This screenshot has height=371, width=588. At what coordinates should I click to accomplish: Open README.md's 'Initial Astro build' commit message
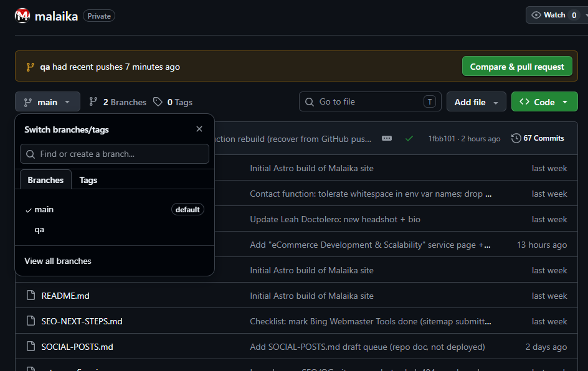coord(311,296)
